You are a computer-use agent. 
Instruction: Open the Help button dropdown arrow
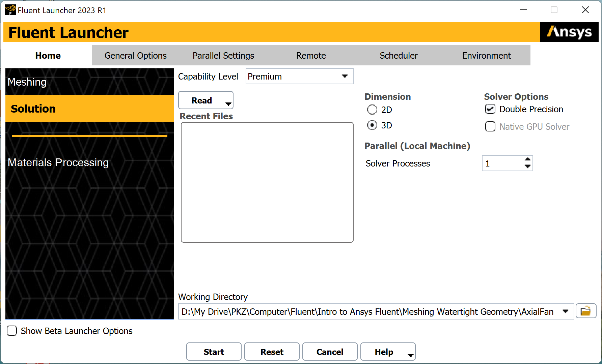coord(410,355)
